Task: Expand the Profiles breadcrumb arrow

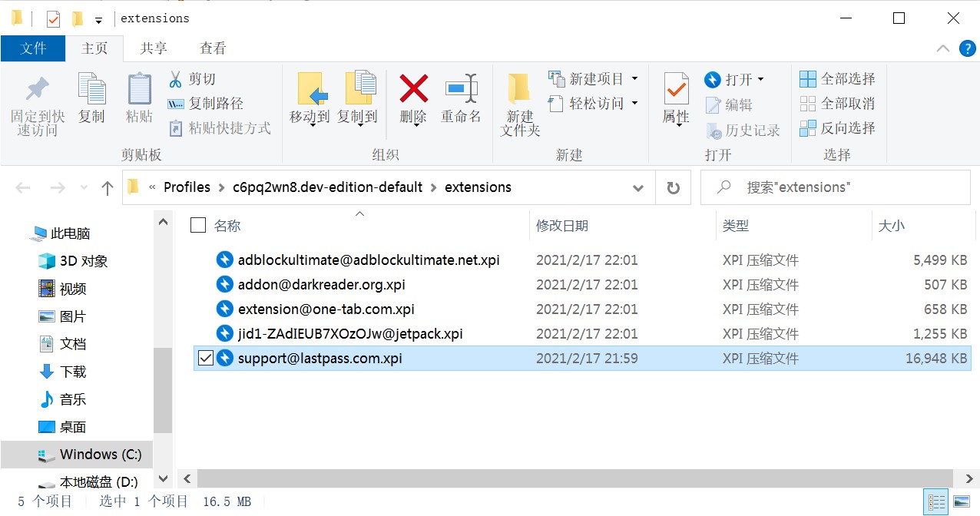Action: pyautogui.click(x=221, y=187)
